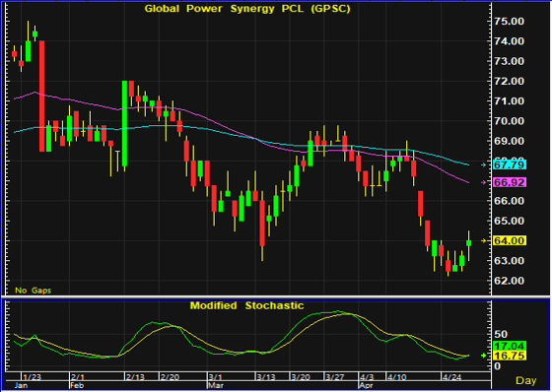Click the 63.00 price axis label
This screenshot has height=392, width=552.
pos(509,261)
